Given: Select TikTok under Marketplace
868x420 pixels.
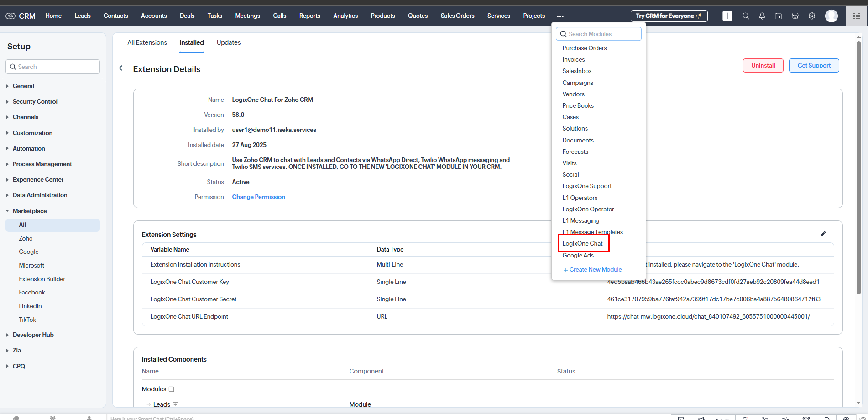Looking at the screenshot, I should point(27,320).
